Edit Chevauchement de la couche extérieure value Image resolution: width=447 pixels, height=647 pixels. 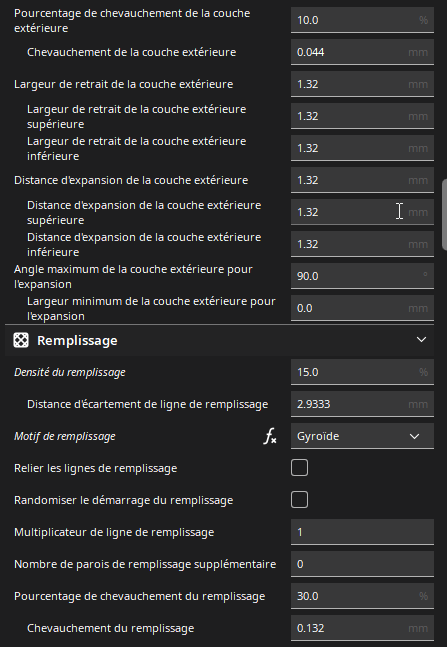(362, 52)
